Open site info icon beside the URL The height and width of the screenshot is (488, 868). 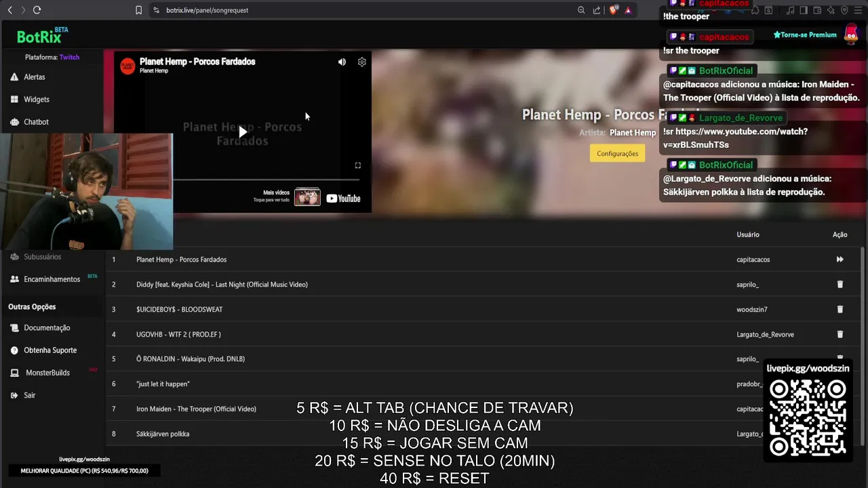(156, 10)
